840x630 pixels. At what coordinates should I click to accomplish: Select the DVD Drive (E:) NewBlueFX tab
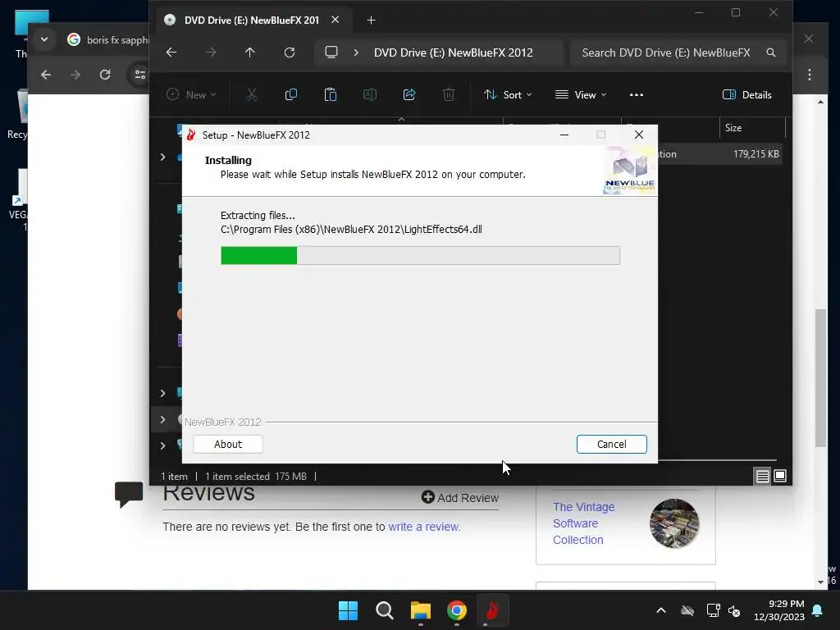(x=251, y=21)
